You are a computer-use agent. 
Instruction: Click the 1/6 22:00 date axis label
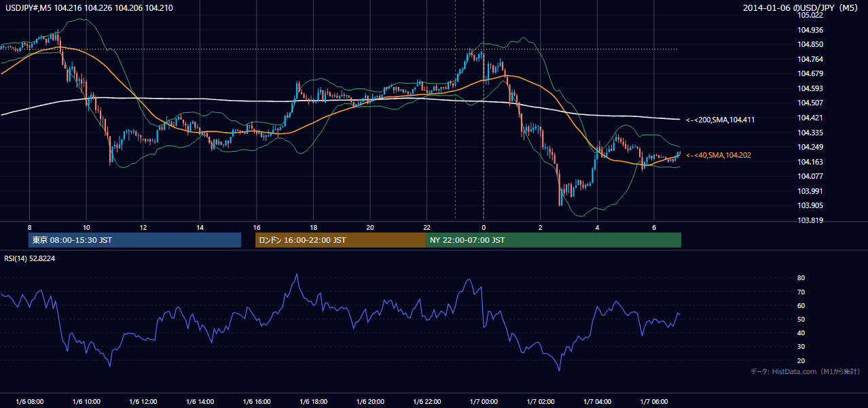pyautogui.click(x=427, y=402)
